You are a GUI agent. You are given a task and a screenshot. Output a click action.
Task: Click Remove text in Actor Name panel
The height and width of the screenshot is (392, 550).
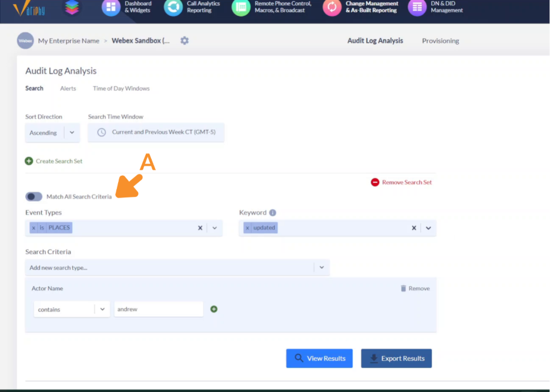click(x=419, y=288)
